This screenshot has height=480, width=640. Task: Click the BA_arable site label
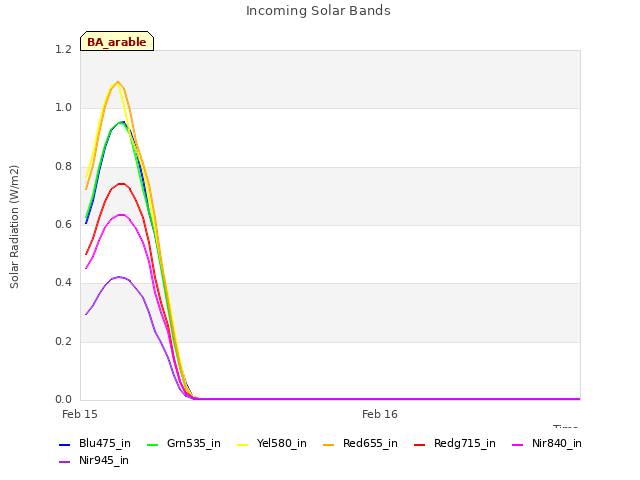[117, 41]
